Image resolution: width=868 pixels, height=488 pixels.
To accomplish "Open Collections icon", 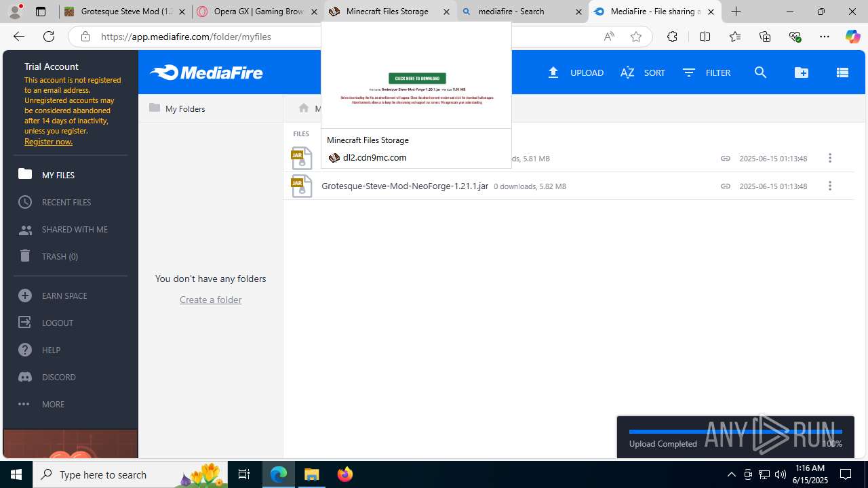I will 765,37.
